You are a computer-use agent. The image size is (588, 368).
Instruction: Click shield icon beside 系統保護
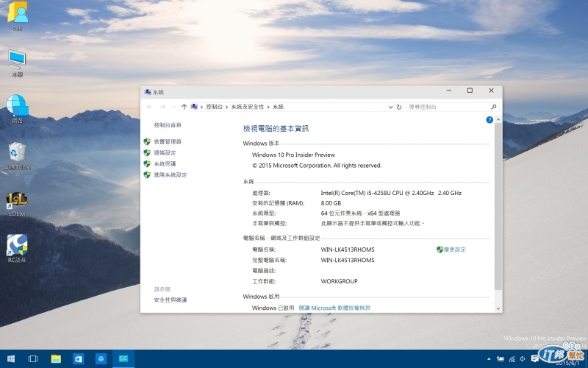(147, 163)
